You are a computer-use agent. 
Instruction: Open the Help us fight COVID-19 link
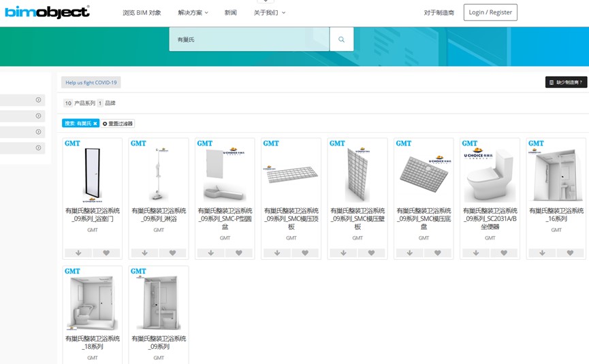point(91,82)
